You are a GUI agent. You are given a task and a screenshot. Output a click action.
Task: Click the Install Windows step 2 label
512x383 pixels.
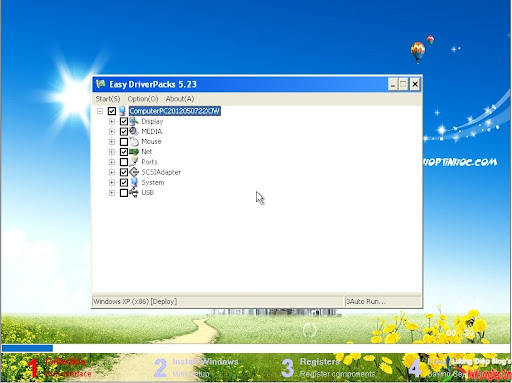pyautogui.click(x=205, y=362)
